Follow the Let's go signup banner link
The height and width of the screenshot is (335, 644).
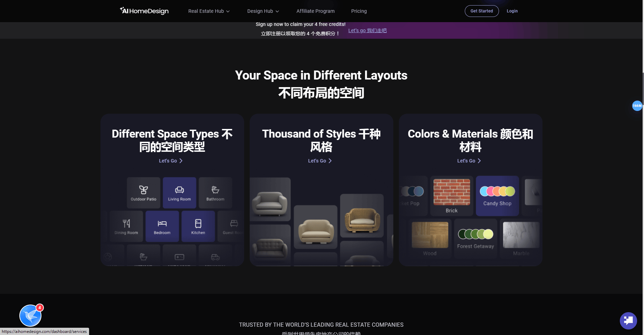click(367, 30)
